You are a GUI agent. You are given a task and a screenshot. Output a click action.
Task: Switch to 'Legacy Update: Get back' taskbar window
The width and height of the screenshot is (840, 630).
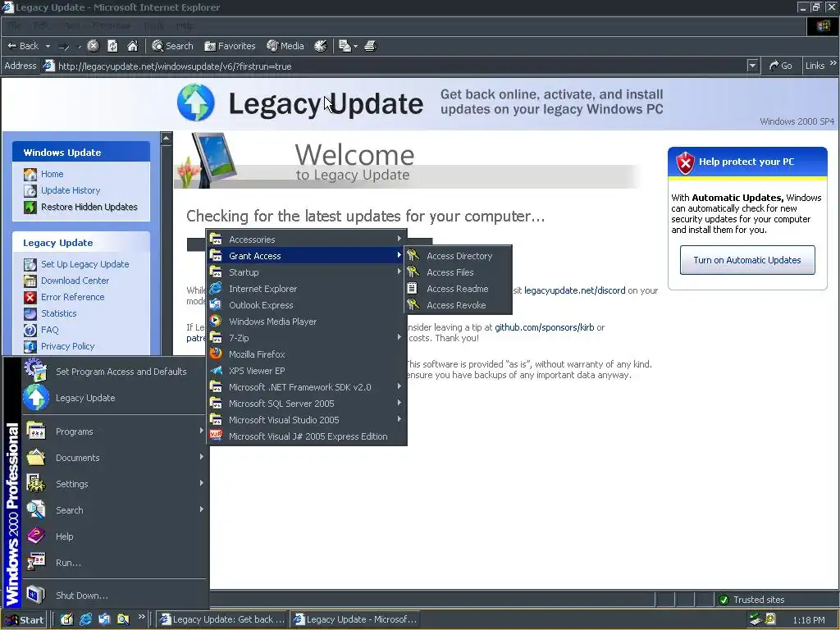click(222, 620)
